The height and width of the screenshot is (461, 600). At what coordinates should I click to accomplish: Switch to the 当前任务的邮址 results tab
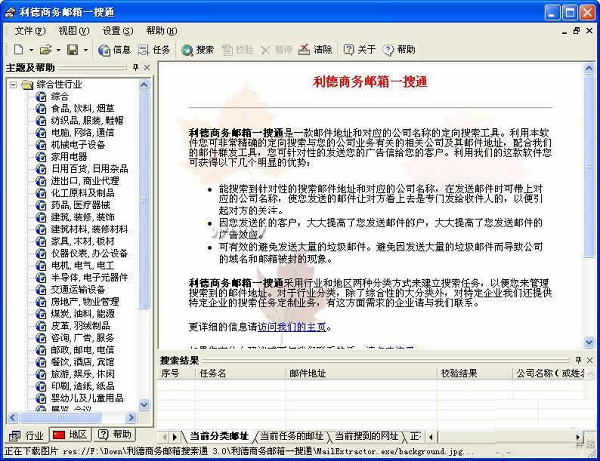point(292,436)
